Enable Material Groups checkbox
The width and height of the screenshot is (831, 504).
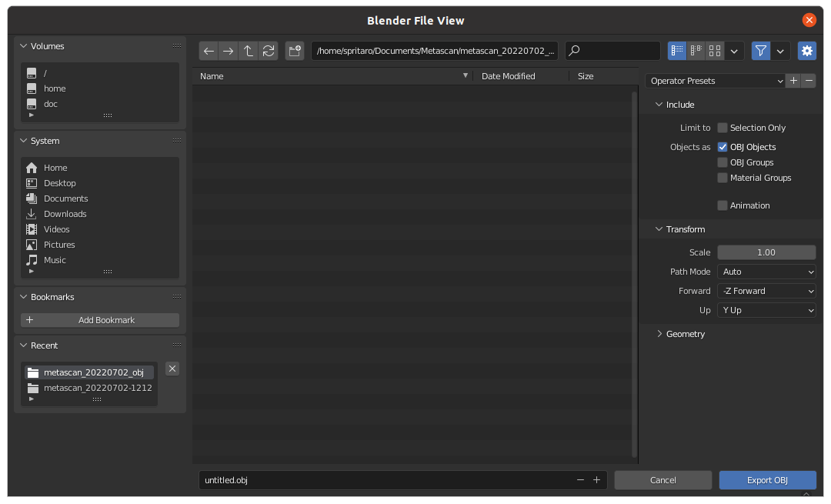[x=723, y=178]
